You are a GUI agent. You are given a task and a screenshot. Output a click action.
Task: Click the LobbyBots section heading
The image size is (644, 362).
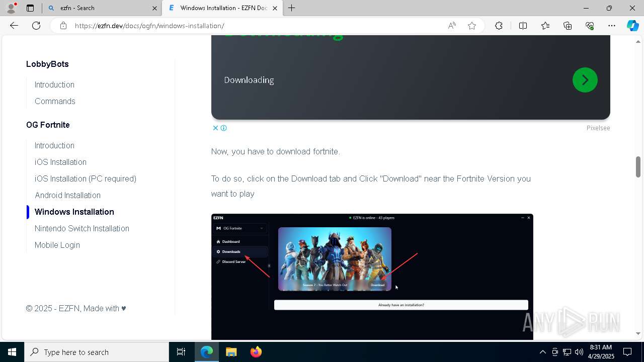pos(47,64)
